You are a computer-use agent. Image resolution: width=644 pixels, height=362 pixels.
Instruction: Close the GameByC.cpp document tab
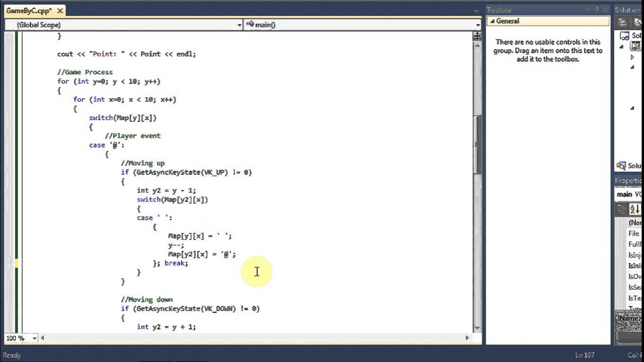pos(60,11)
